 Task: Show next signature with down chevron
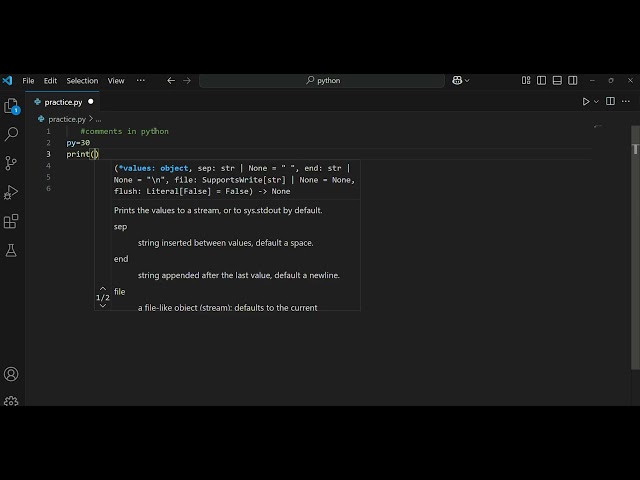103,306
